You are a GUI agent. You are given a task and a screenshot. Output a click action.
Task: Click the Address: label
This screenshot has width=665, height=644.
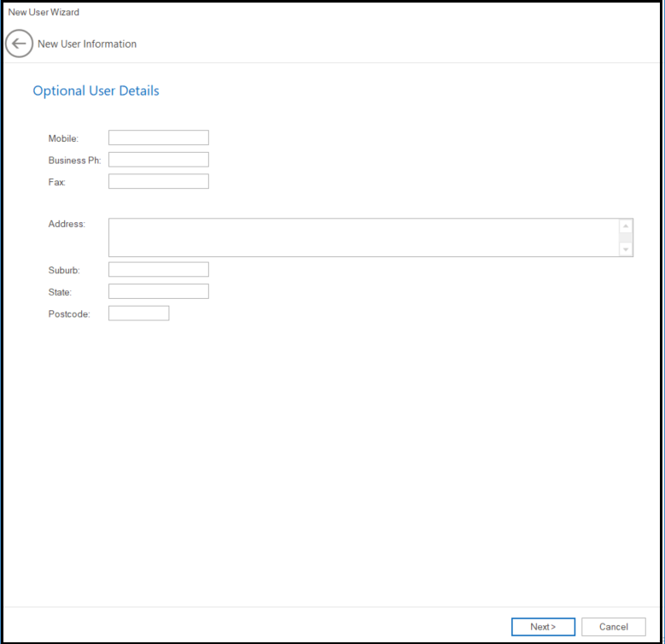(x=67, y=225)
